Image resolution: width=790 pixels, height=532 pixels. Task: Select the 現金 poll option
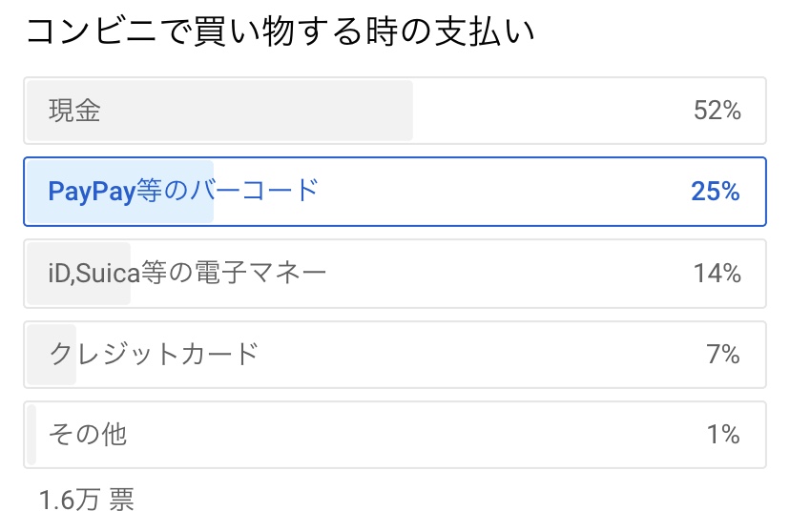point(395,111)
